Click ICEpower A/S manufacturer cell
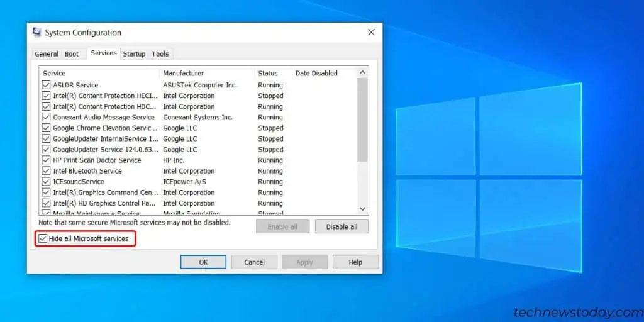This screenshot has height=322, width=644. [x=184, y=182]
